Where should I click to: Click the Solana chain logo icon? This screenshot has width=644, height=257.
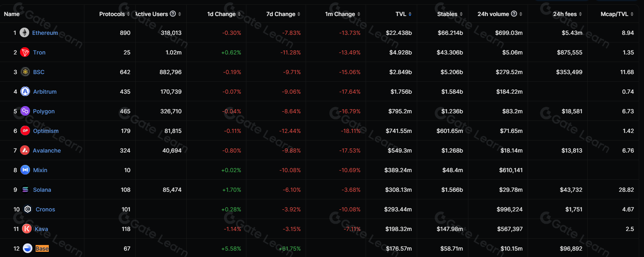point(25,190)
